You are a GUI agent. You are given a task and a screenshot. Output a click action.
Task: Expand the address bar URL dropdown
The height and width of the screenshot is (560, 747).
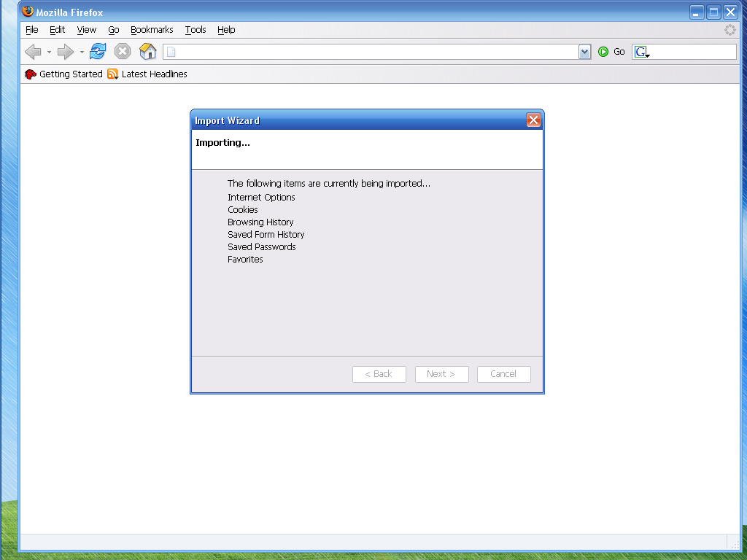click(x=584, y=52)
